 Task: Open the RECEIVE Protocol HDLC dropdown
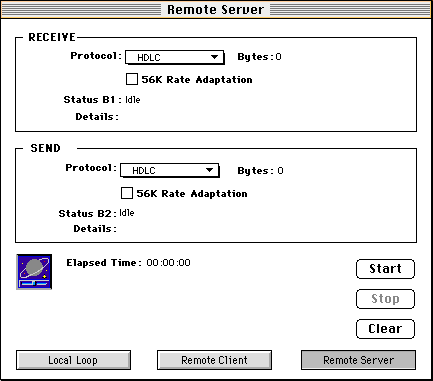point(175,57)
